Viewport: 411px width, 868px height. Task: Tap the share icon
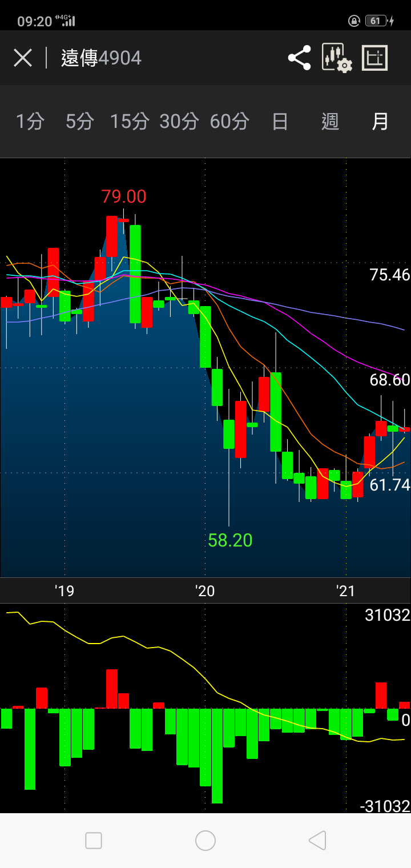(299, 58)
